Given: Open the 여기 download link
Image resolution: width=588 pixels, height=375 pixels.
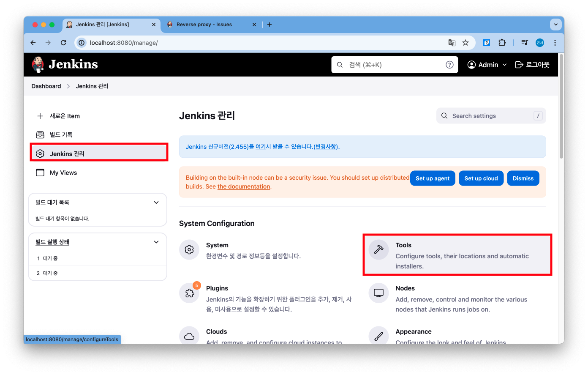Looking at the screenshot, I should [261, 147].
